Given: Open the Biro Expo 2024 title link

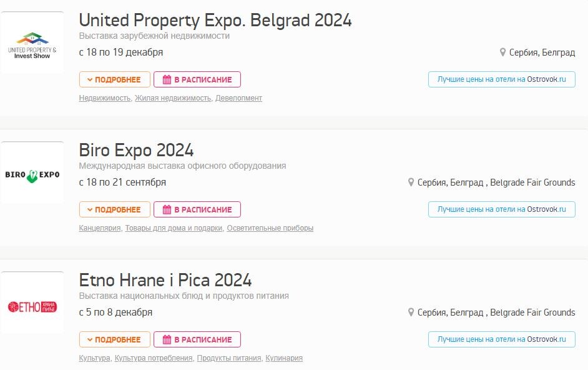Looking at the screenshot, I should pyautogui.click(x=136, y=150).
